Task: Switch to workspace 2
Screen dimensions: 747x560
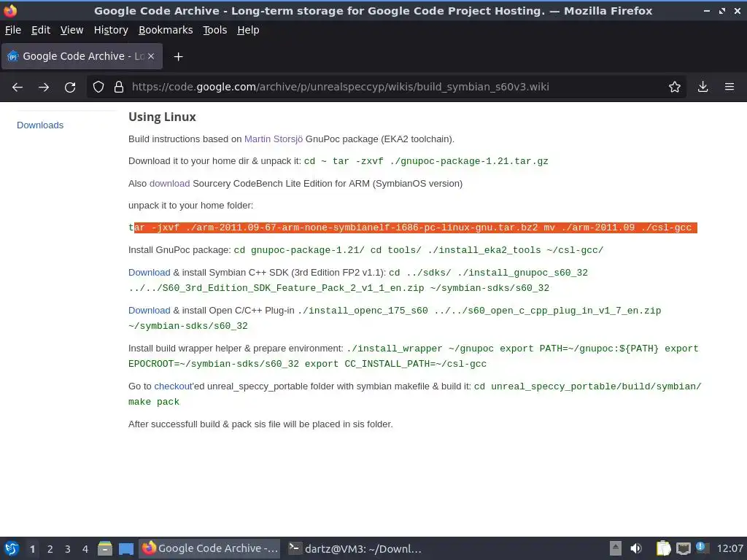Action: (50, 549)
